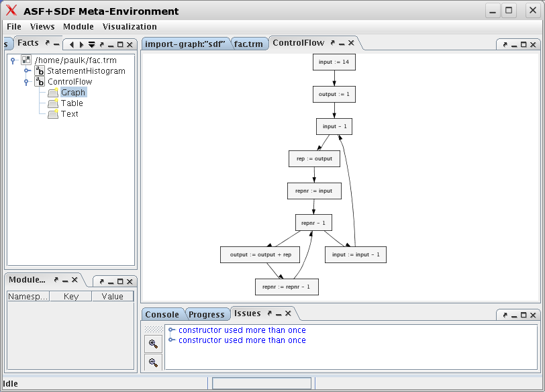Click the 'ab' module icon beside ControlFlow
The width and height of the screenshot is (545, 392).
[x=39, y=81]
